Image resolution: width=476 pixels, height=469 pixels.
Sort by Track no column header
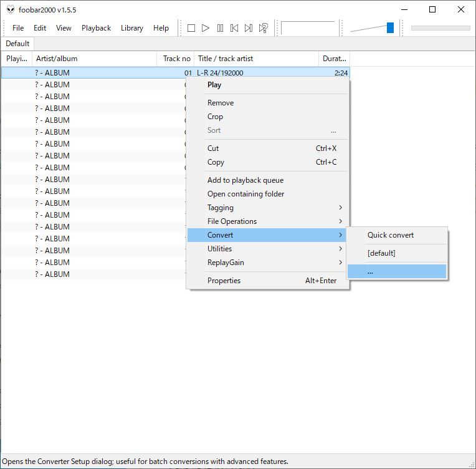(176, 59)
